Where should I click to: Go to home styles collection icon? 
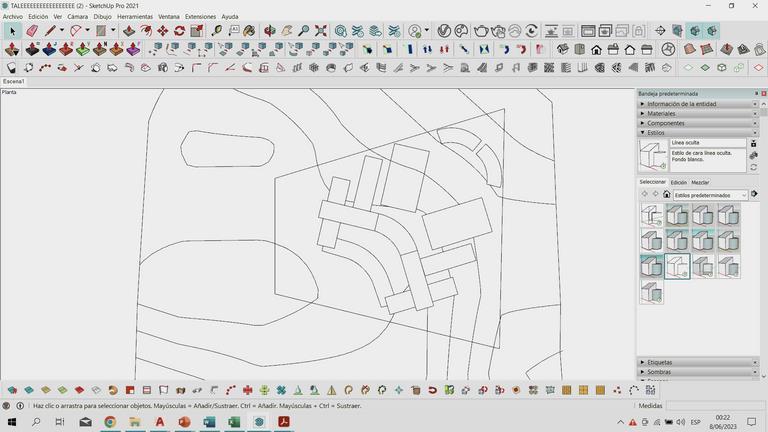tap(667, 194)
